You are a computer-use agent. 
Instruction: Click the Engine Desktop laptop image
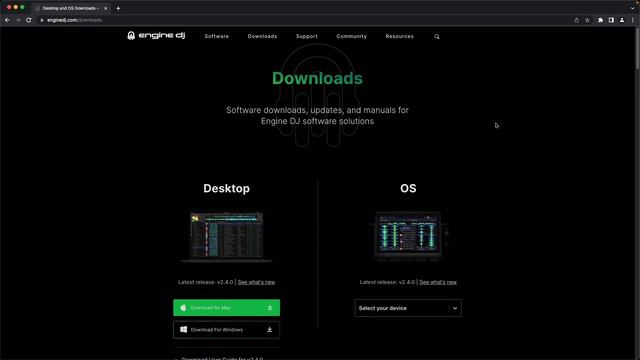pyautogui.click(x=227, y=237)
